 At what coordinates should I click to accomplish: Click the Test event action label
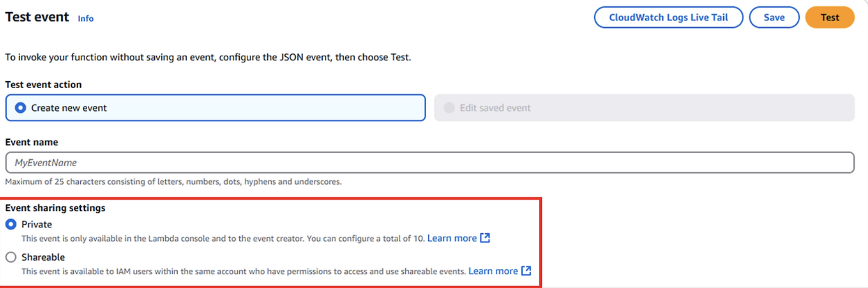(x=44, y=84)
